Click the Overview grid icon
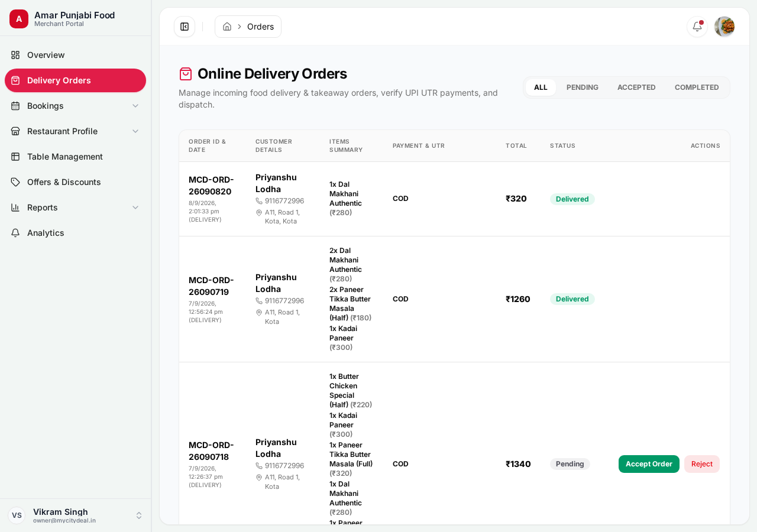 15,55
